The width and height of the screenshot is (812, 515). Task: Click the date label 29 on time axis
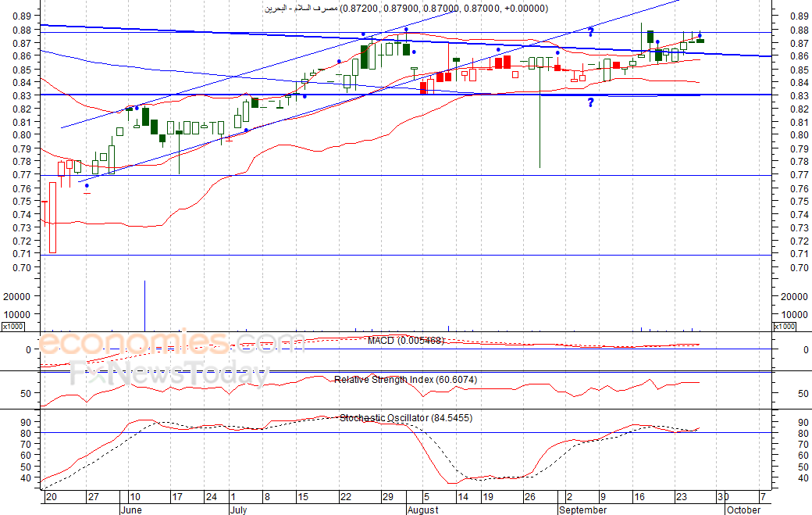[388, 497]
